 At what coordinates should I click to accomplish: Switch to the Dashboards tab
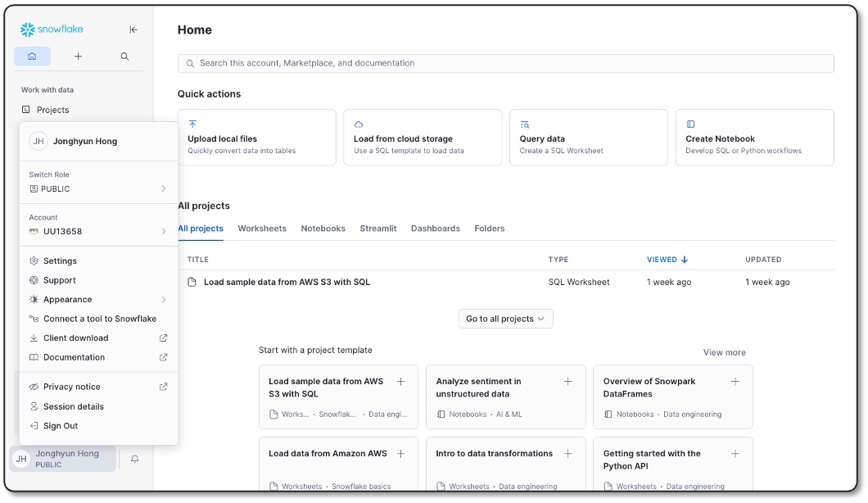(435, 229)
